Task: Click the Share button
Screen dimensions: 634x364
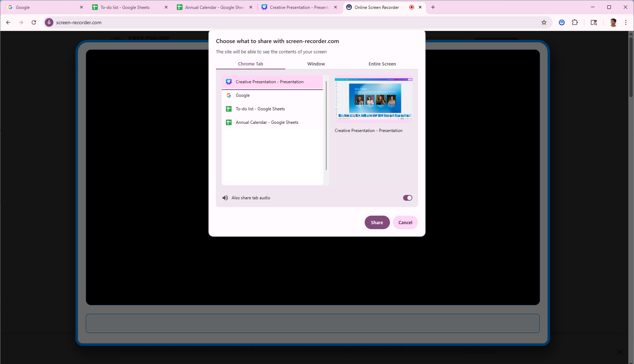Action: 377,222
